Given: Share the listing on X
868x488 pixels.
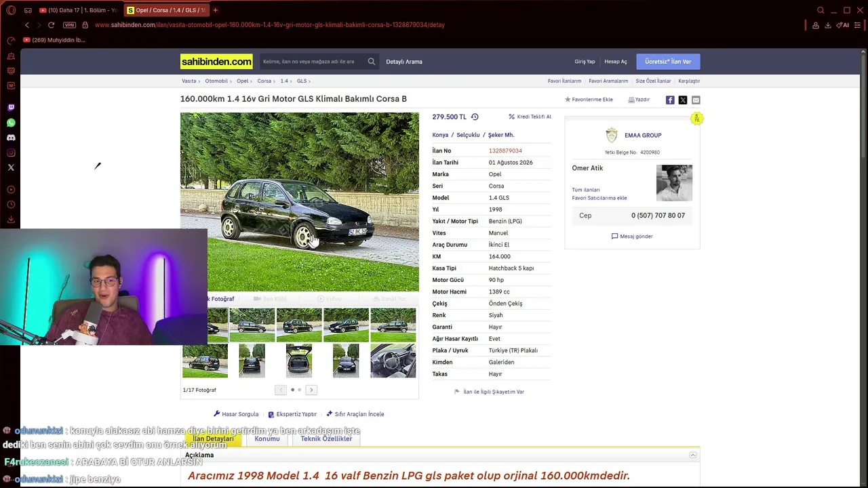Looking at the screenshot, I should point(683,100).
